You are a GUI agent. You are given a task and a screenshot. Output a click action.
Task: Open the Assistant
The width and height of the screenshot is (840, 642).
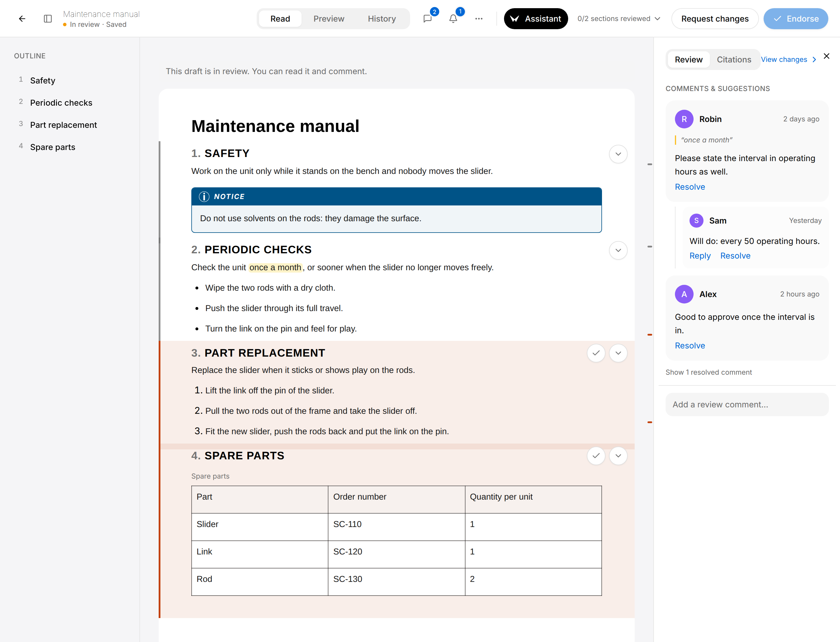535,19
